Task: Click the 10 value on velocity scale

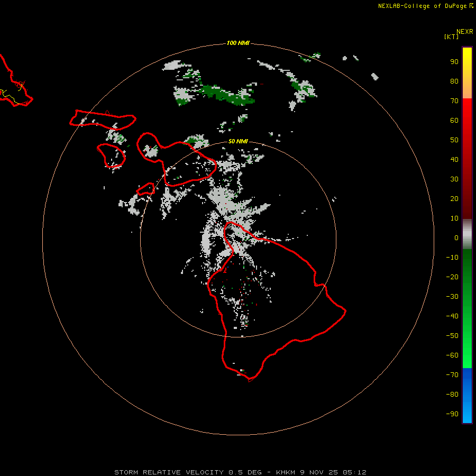Action: pyautogui.click(x=454, y=218)
